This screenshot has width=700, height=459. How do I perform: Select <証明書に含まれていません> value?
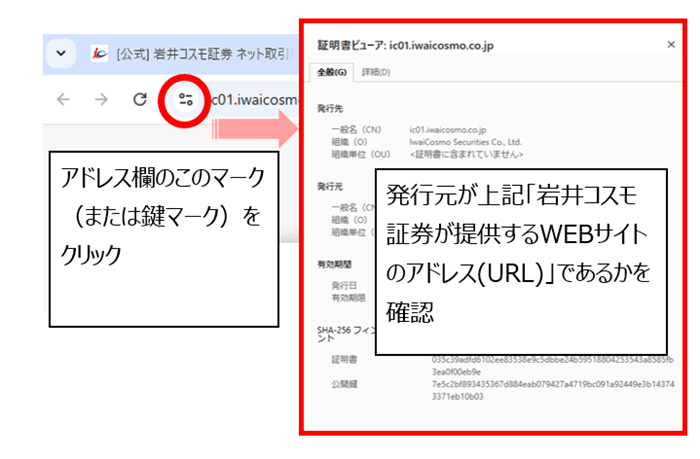[467, 154]
